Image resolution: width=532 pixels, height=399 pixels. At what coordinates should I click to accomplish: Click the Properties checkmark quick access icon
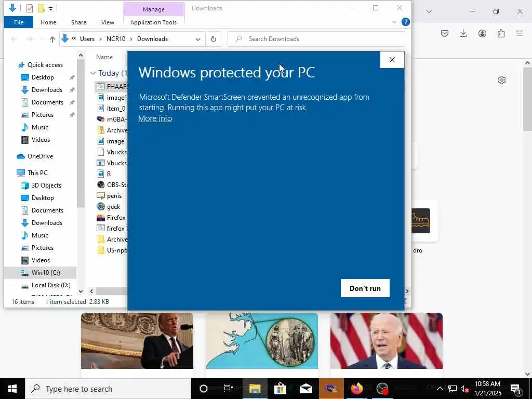click(x=30, y=8)
